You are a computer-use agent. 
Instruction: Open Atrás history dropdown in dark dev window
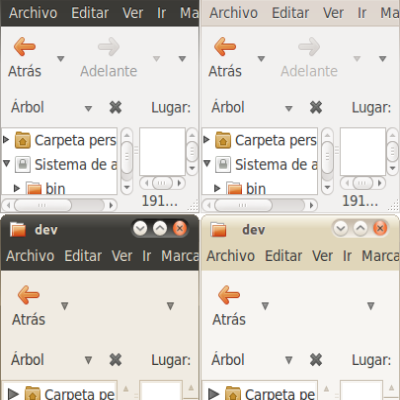coord(65,306)
